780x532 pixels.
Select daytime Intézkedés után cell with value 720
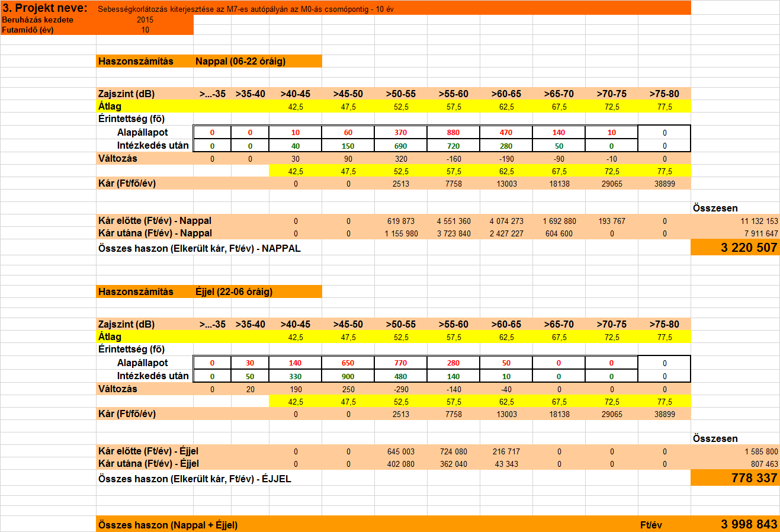point(454,146)
